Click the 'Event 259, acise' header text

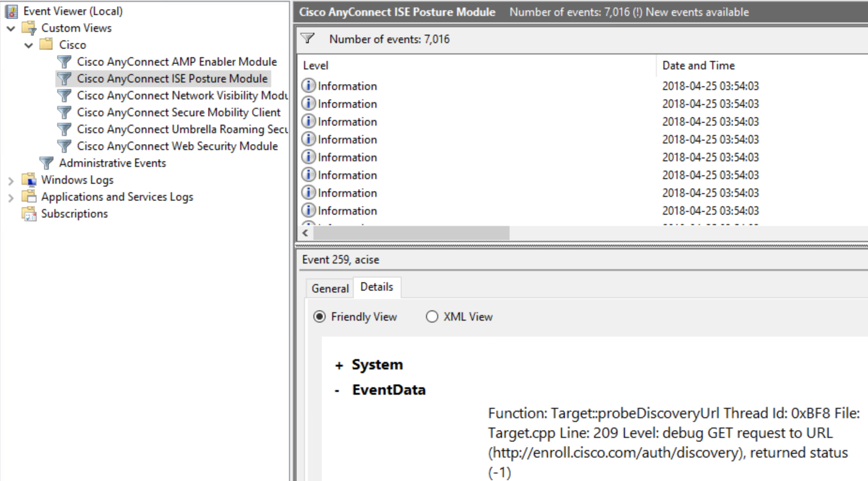[x=341, y=260]
